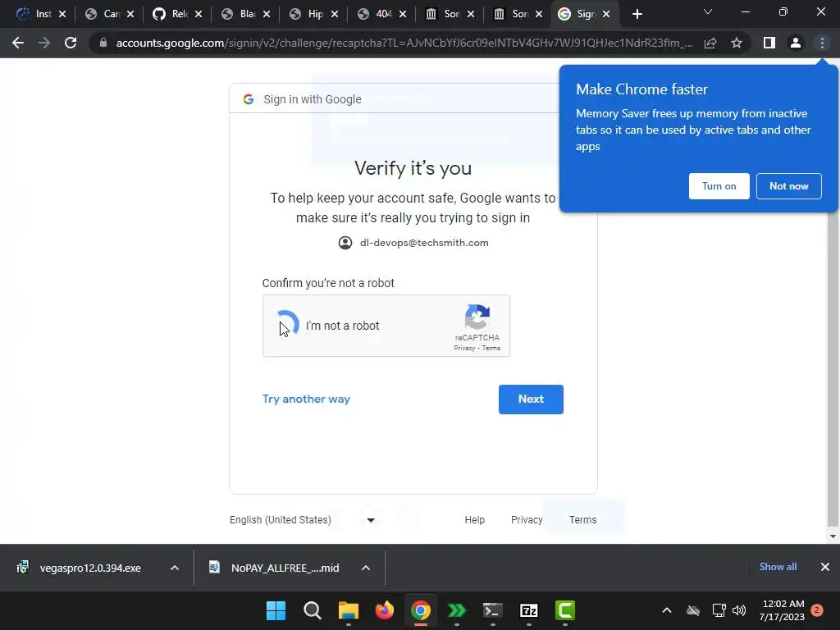The image size is (840, 630).
Task: Show hidden system tray icons
Action: [x=667, y=610]
